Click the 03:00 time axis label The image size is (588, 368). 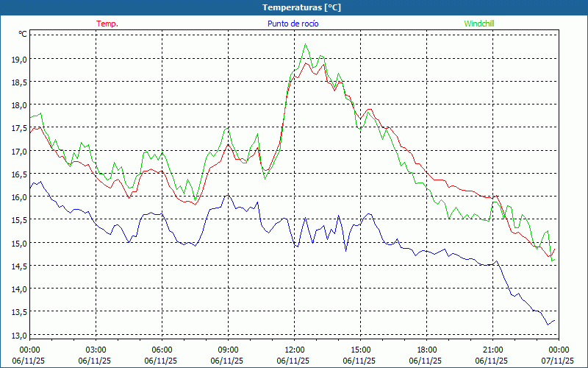[x=96, y=350]
